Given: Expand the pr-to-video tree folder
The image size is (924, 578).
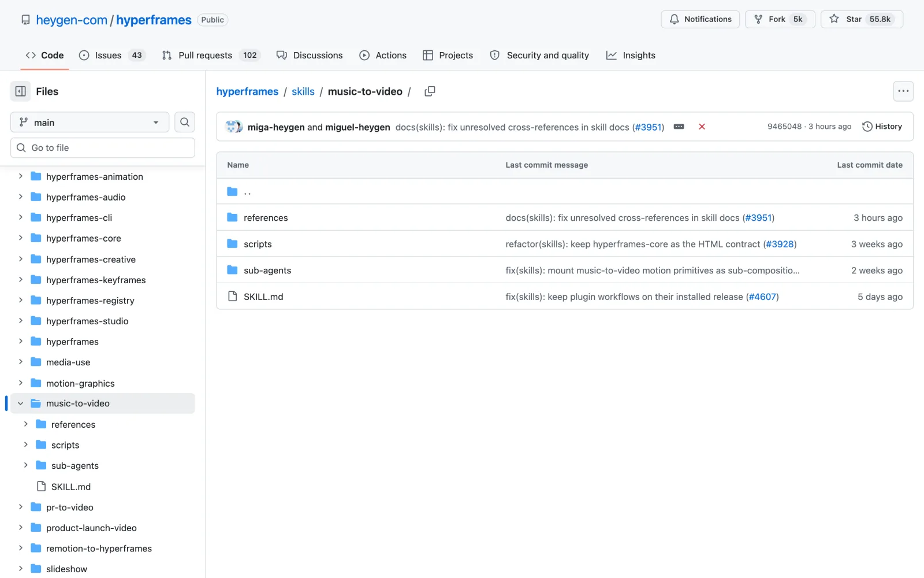Looking at the screenshot, I should coord(21,507).
